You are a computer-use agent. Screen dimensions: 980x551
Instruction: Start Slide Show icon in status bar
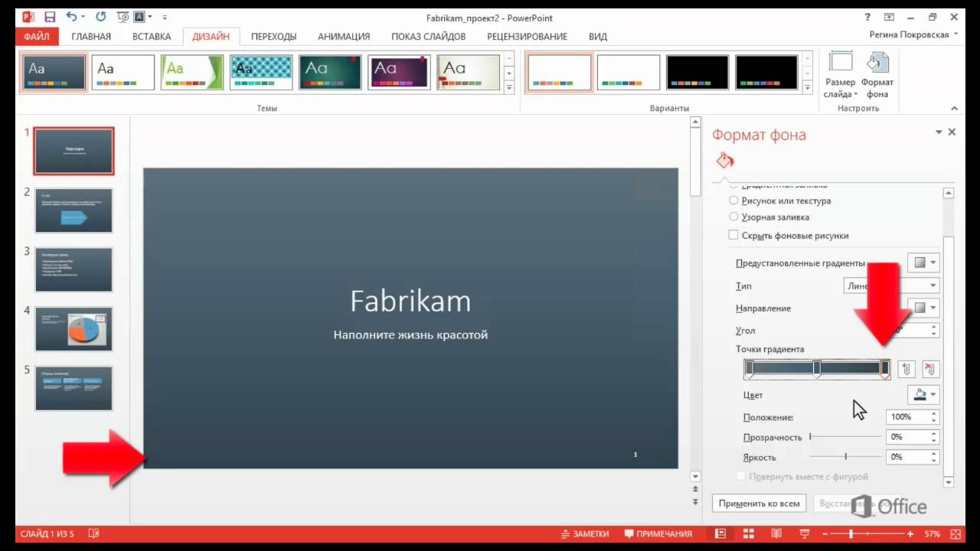804,533
